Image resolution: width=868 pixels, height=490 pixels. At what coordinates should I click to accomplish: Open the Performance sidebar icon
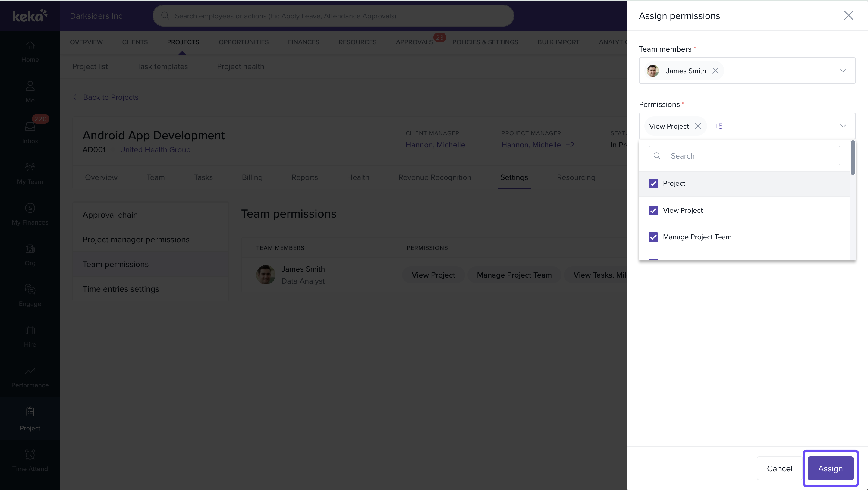point(30,377)
